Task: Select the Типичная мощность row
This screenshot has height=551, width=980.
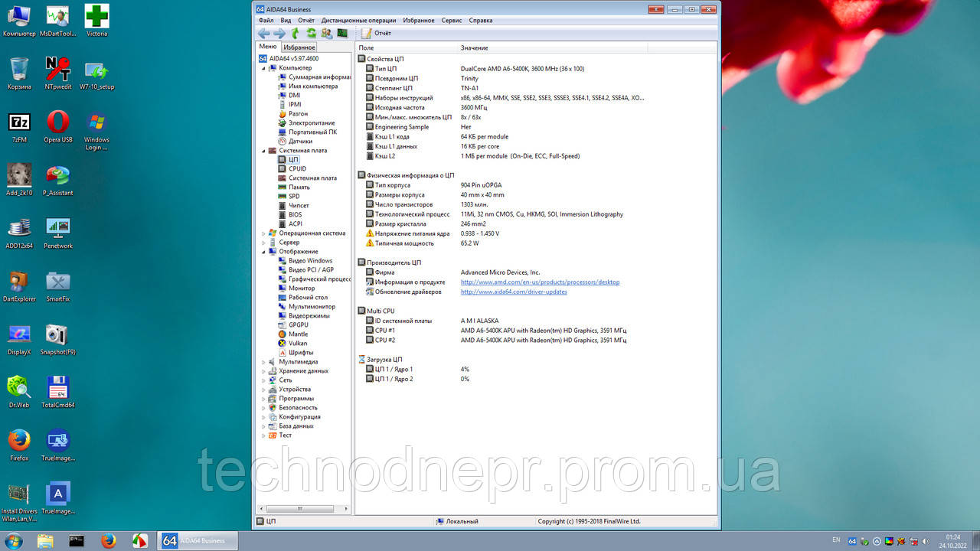Action: tap(536, 243)
